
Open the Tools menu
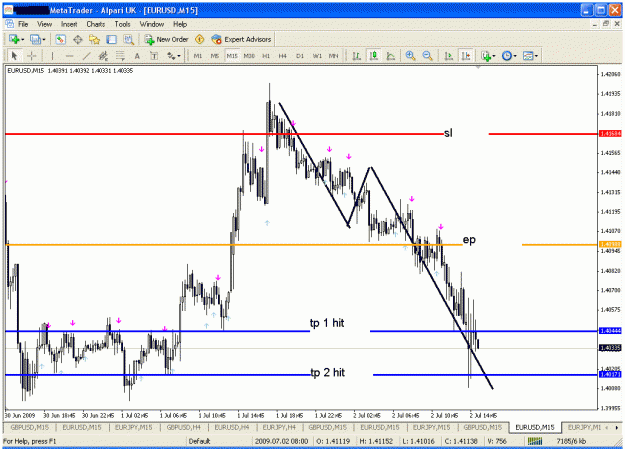[122, 24]
